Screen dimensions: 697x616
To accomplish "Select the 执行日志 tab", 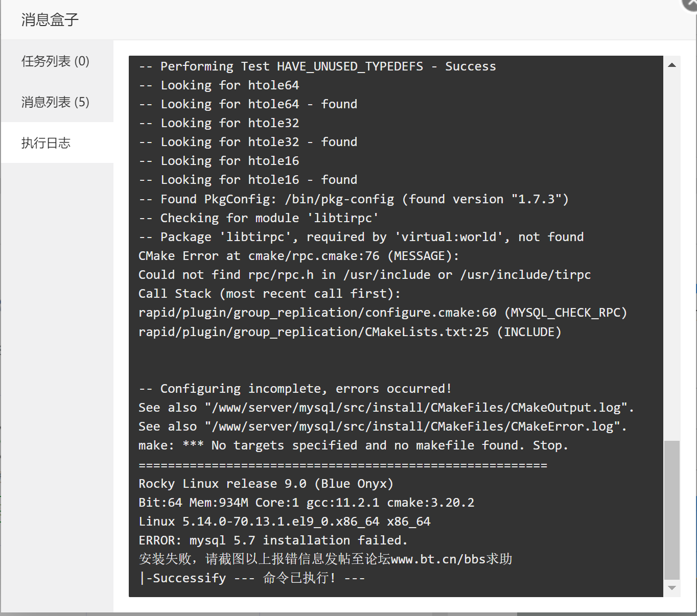I will point(45,143).
